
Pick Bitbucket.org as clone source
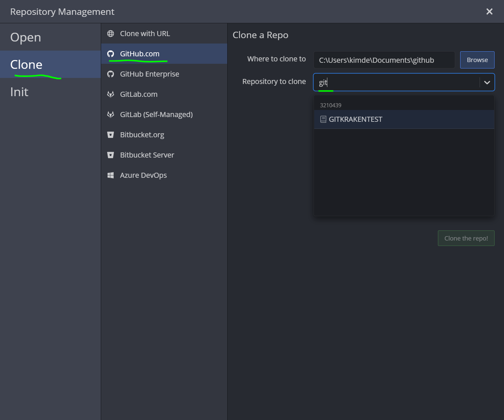pyautogui.click(x=164, y=135)
